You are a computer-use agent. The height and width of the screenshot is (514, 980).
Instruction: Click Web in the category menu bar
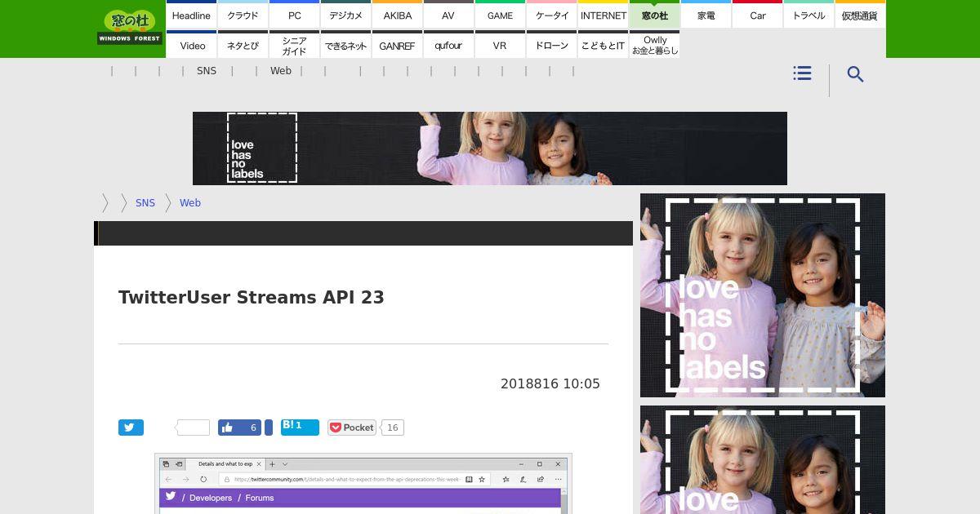point(281,71)
